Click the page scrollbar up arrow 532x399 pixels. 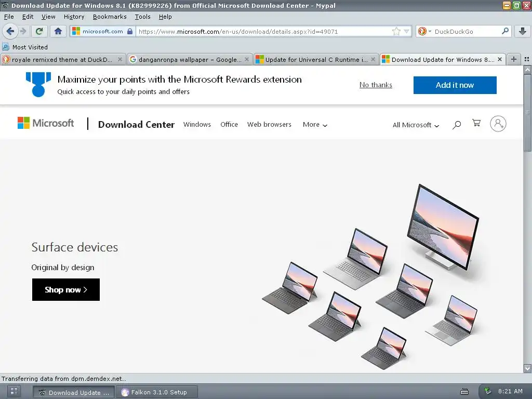click(x=527, y=70)
